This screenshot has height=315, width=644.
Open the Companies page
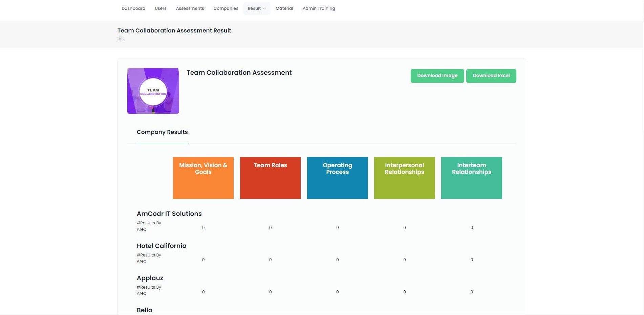tap(226, 8)
